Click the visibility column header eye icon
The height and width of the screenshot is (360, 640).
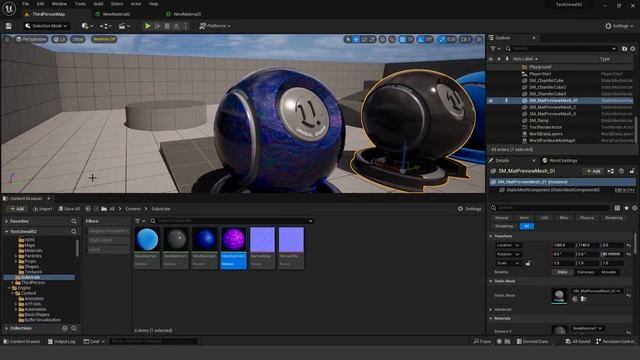point(491,59)
